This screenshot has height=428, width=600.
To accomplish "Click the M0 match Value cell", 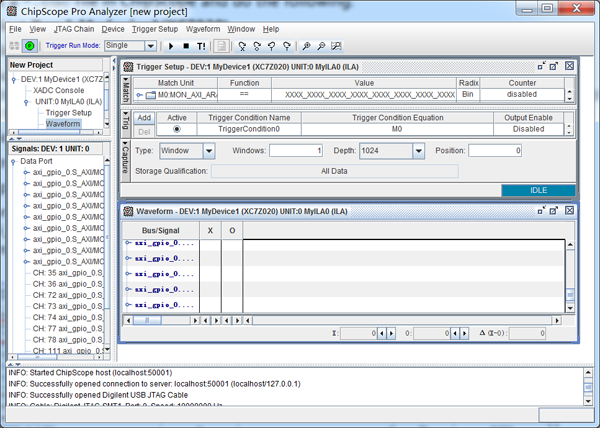I will tap(364, 95).
